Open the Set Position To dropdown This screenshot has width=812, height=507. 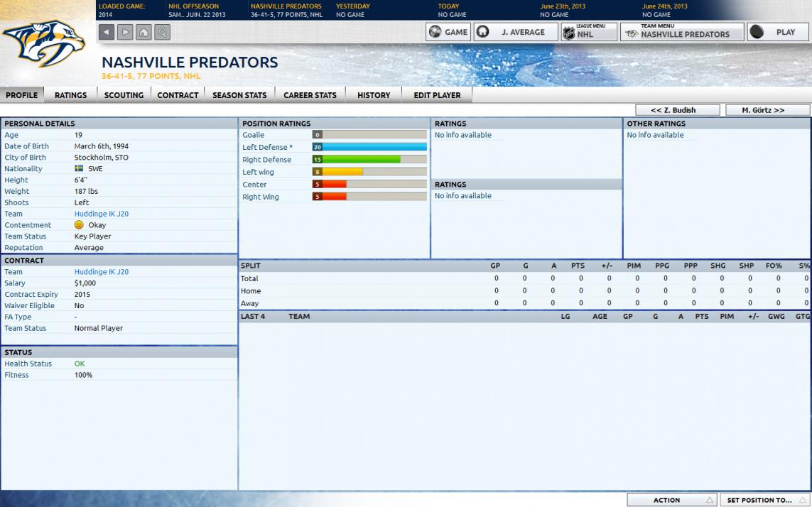[764, 500]
